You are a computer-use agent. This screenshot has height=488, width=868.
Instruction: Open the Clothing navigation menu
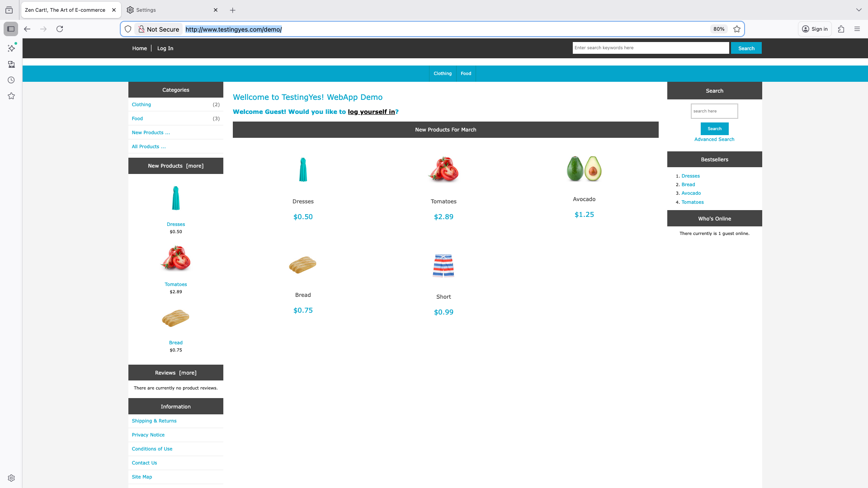pos(442,73)
